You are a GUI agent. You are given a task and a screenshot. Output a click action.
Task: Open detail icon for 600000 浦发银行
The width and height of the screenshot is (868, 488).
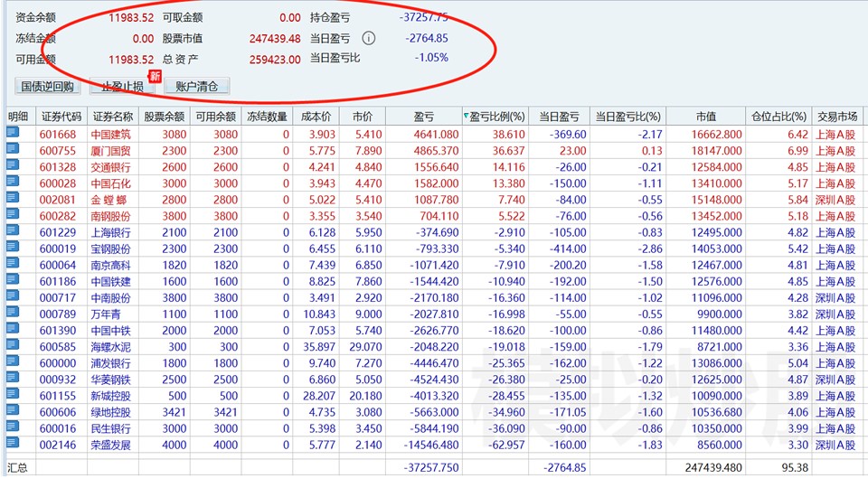[13, 361]
